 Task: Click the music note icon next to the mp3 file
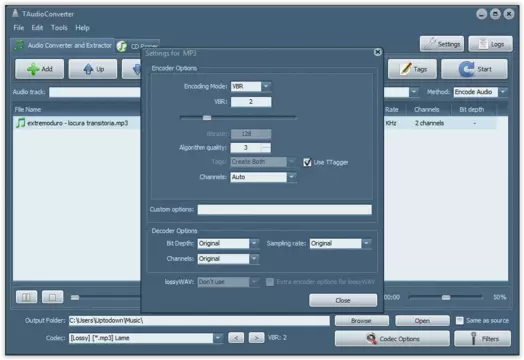click(21, 123)
